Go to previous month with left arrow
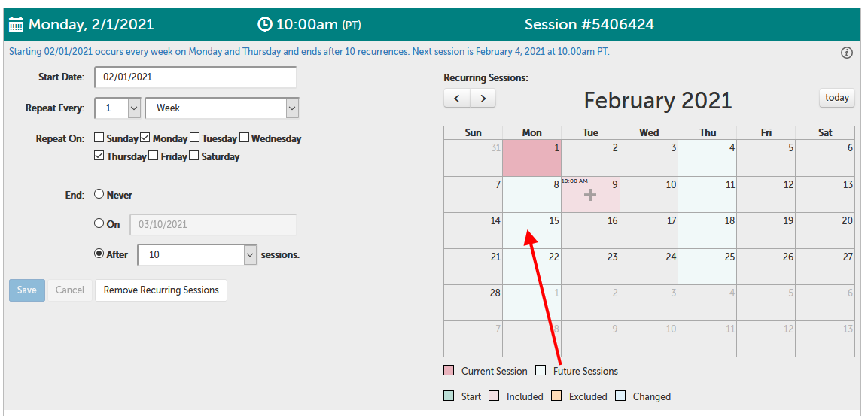Image resolution: width=868 pixels, height=416 pixels. [x=457, y=98]
